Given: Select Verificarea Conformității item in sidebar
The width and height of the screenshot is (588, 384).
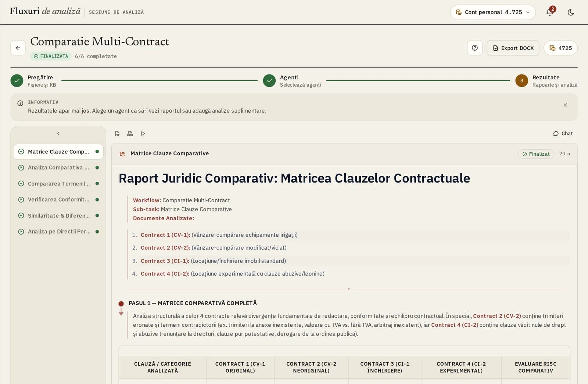Looking at the screenshot, I should (x=58, y=199).
